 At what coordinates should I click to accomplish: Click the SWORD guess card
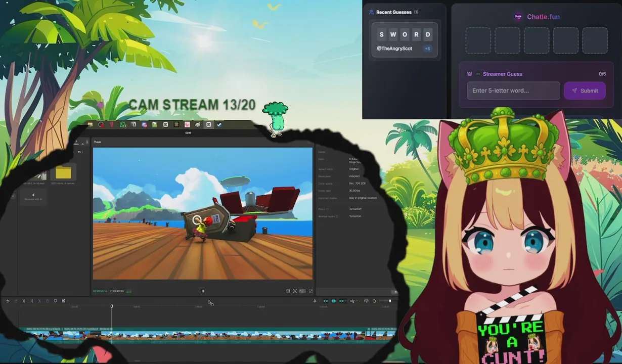pos(405,39)
